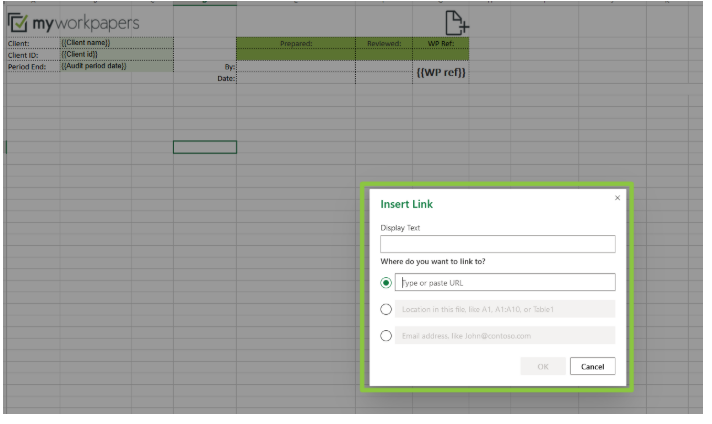Screen dimensions: 712x424
Task: Click the Reviewed header cell
Action: point(384,44)
